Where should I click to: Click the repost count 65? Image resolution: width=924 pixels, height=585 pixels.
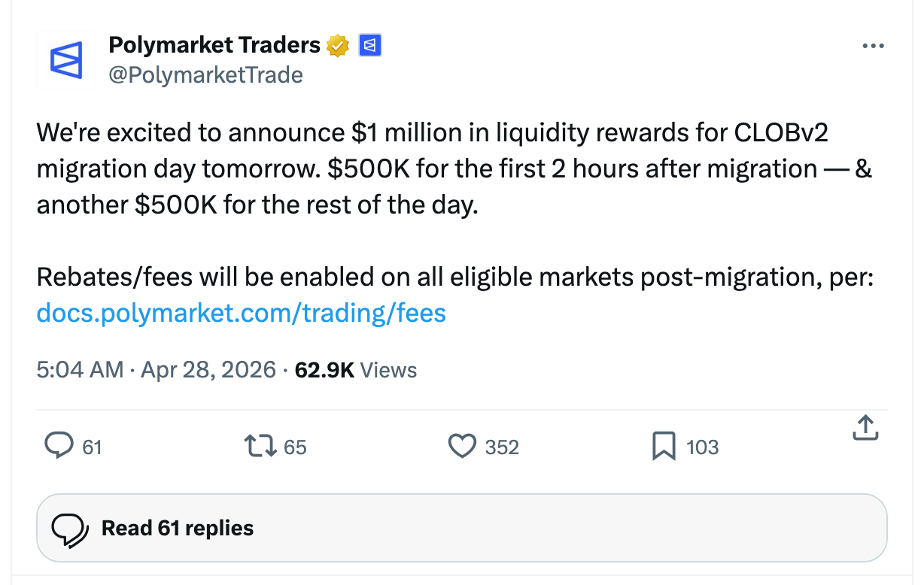[x=295, y=447]
